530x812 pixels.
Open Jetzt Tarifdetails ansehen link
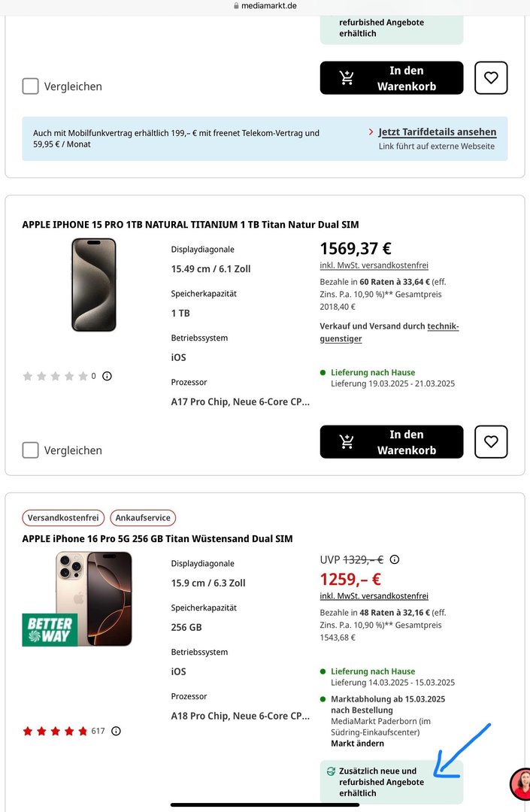pos(437,132)
